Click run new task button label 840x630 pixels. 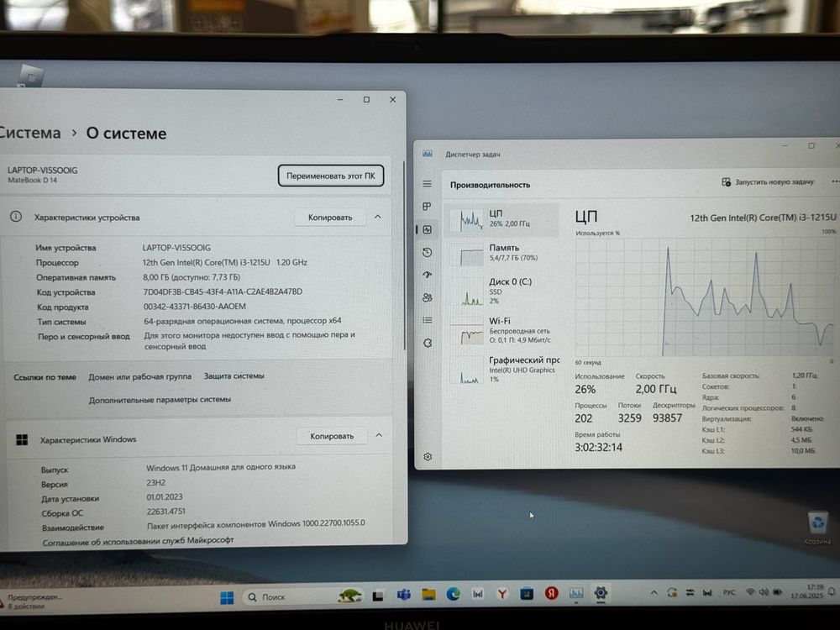pos(774,182)
